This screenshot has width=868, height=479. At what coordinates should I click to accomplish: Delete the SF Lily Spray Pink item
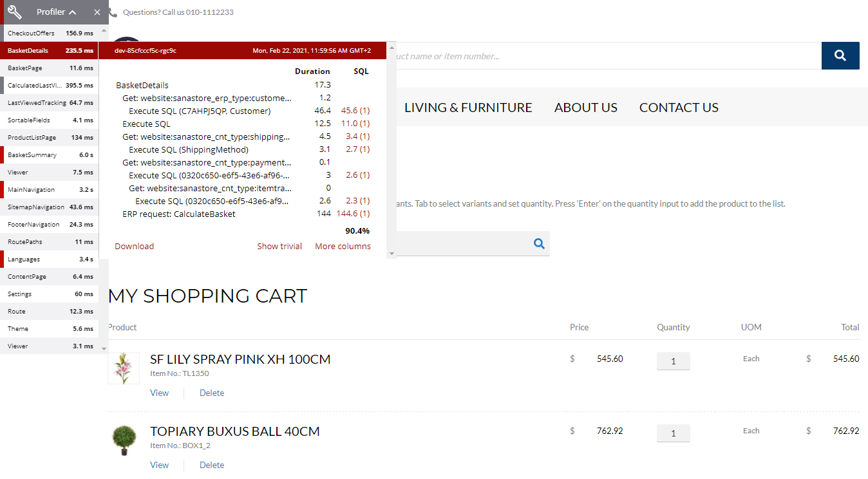[x=212, y=393]
